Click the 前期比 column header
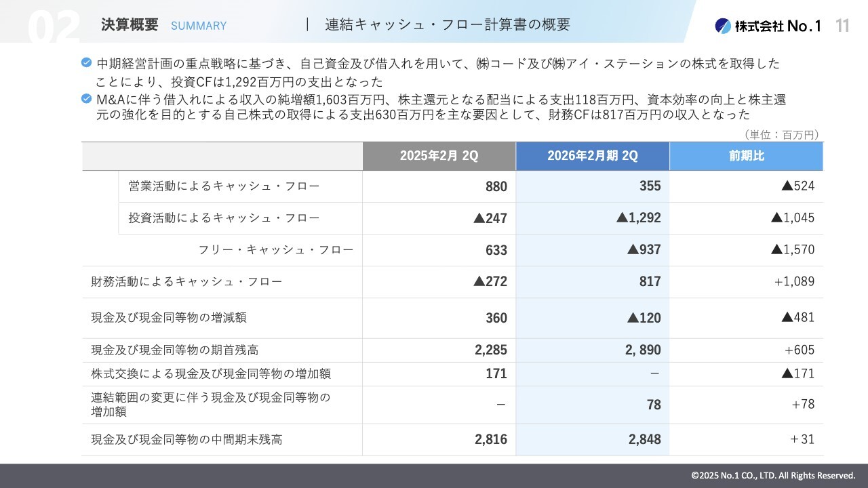This screenshot has width=868, height=488. [x=746, y=156]
